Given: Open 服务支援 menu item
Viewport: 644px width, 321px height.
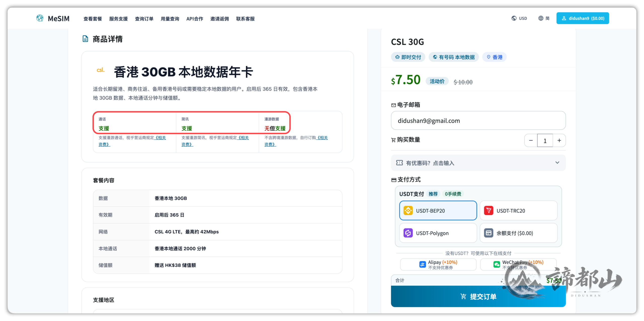Looking at the screenshot, I should tap(118, 19).
